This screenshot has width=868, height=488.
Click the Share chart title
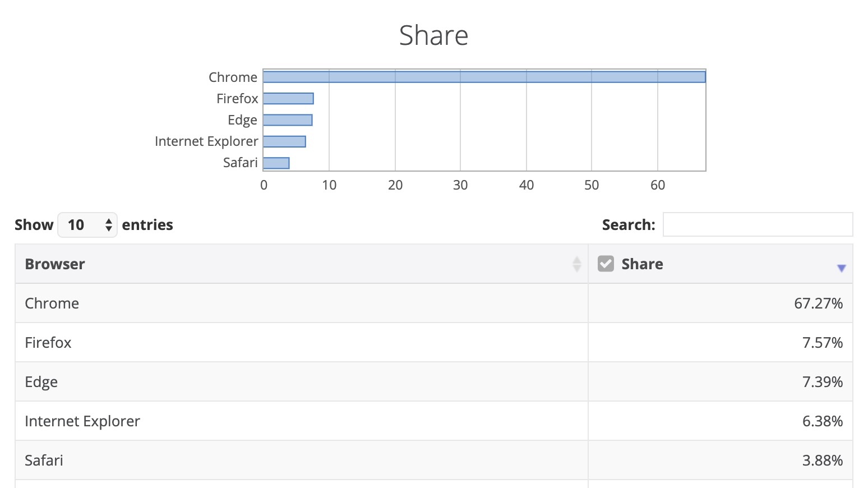(433, 35)
